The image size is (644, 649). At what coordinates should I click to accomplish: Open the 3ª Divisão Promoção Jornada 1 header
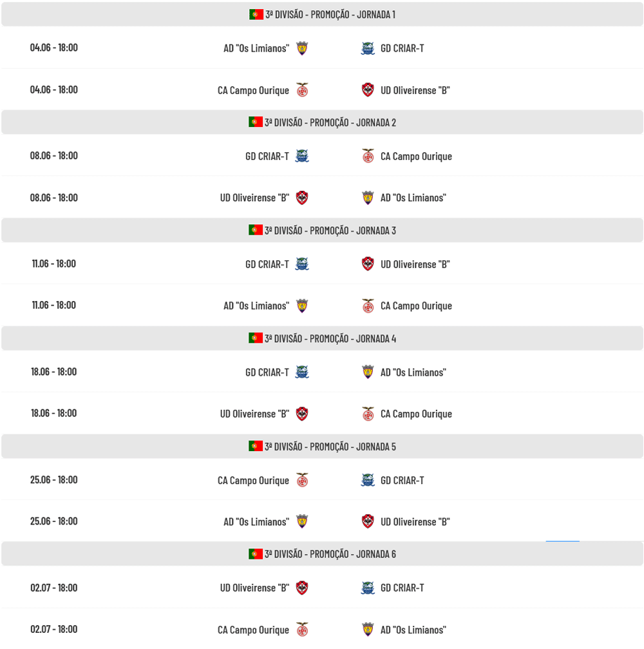tap(322, 14)
